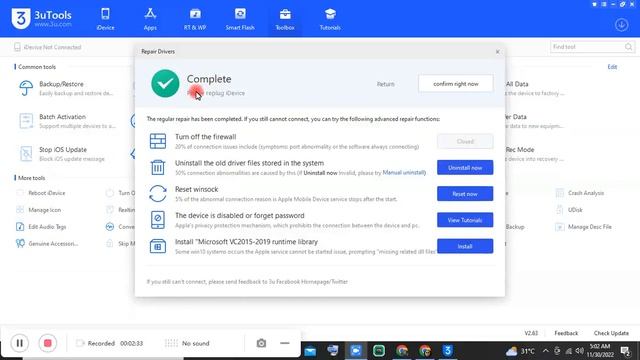Click Install runtime library button
This screenshot has height=360, width=640.
click(465, 246)
